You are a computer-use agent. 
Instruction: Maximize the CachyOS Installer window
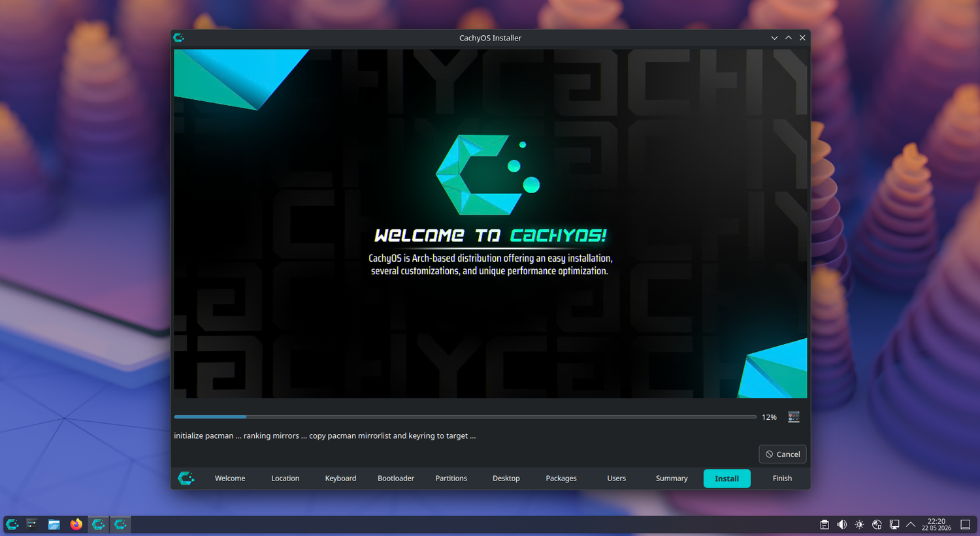click(789, 38)
